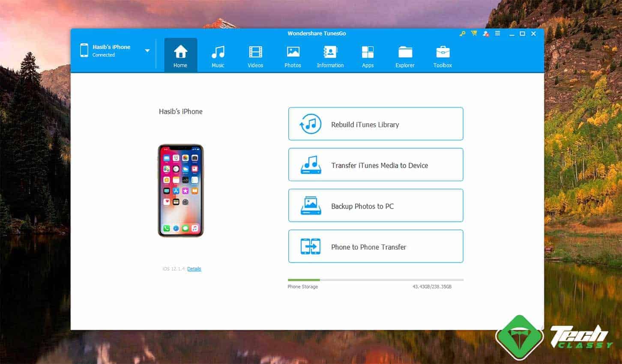This screenshot has height=364, width=622.
Task: Click the user account icon
Action: coord(486,33)
